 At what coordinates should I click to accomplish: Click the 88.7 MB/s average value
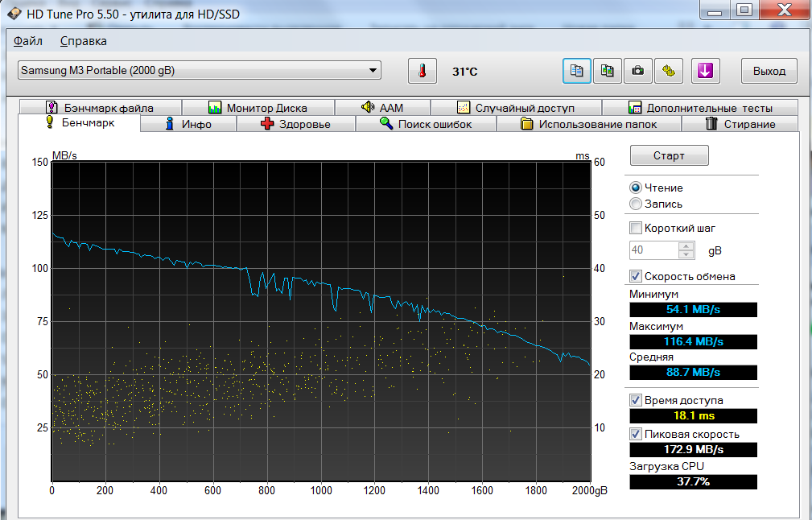point(693,373)
